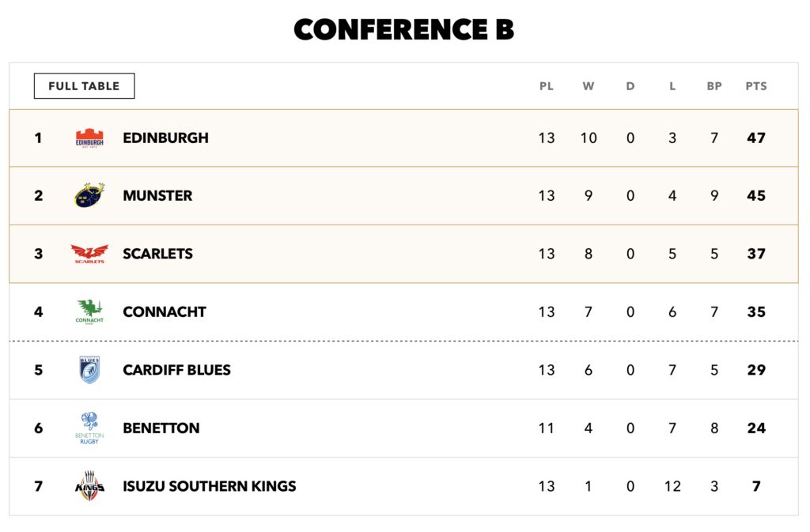This screenshot has height=532, width=810.
Task: Click the W column header
Action: click(x=589, y=86)
